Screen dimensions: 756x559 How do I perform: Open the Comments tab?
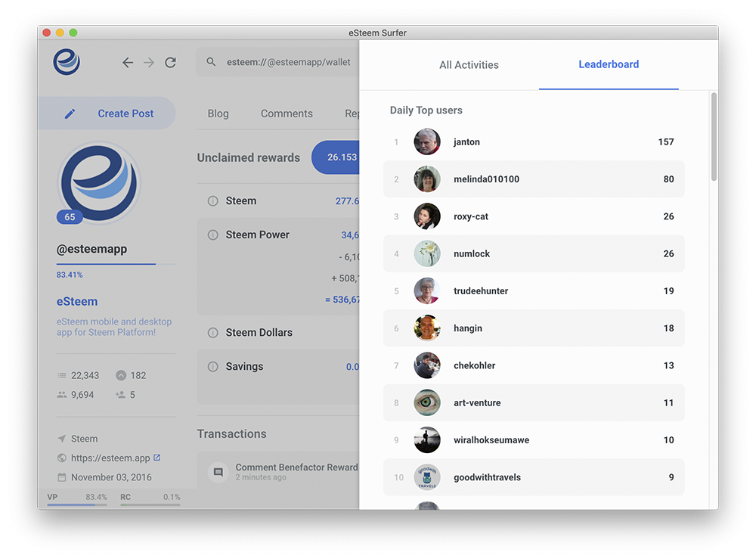click(x=287, y=113)
